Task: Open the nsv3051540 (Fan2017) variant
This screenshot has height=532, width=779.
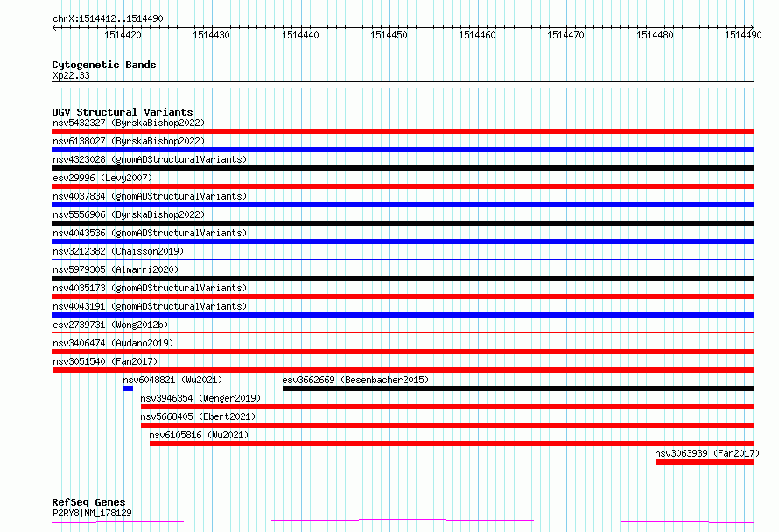Action: point(105,361)
